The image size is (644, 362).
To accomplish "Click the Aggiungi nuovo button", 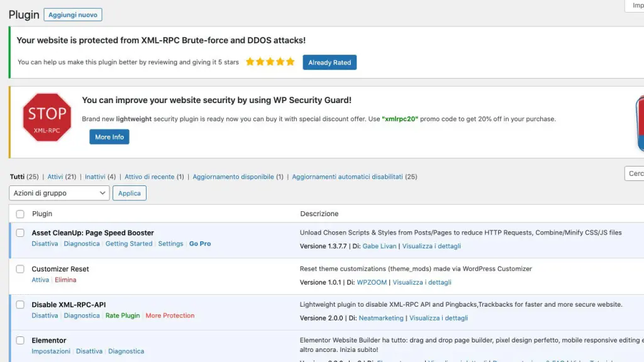I will pyautogui.click(x=73, y=15).
